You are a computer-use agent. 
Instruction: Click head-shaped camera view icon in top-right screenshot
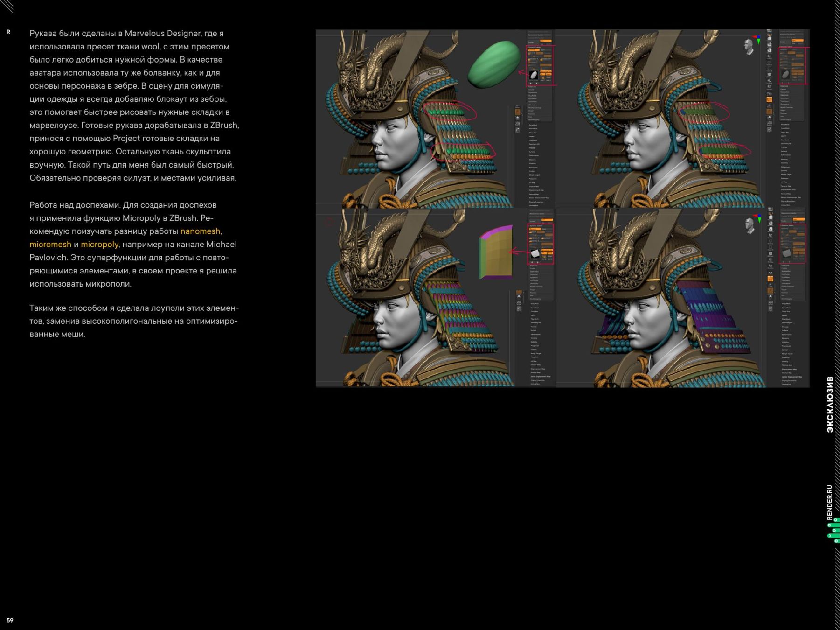point(749,48)
